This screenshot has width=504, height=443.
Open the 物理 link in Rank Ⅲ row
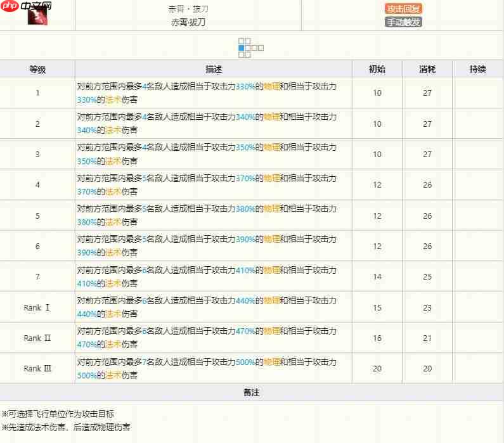[x=271, y=362]
